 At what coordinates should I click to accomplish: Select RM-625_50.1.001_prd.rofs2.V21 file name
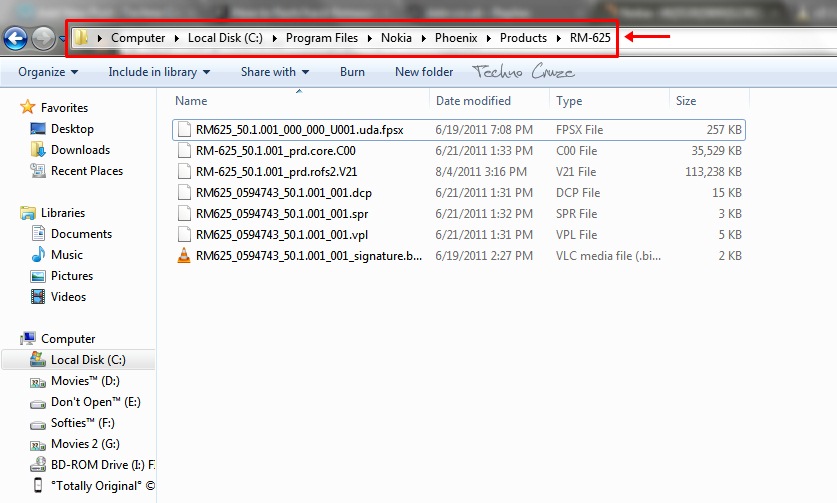click(277, 172)
